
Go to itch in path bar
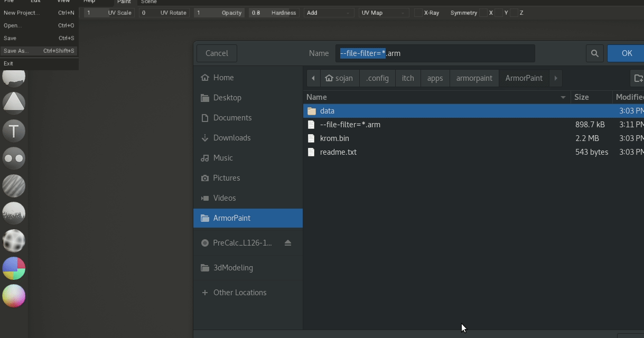click(408, 78)
